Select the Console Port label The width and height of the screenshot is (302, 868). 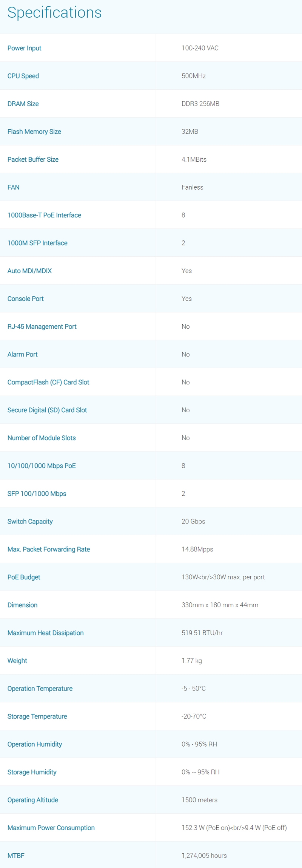click(x=26, y=299)
